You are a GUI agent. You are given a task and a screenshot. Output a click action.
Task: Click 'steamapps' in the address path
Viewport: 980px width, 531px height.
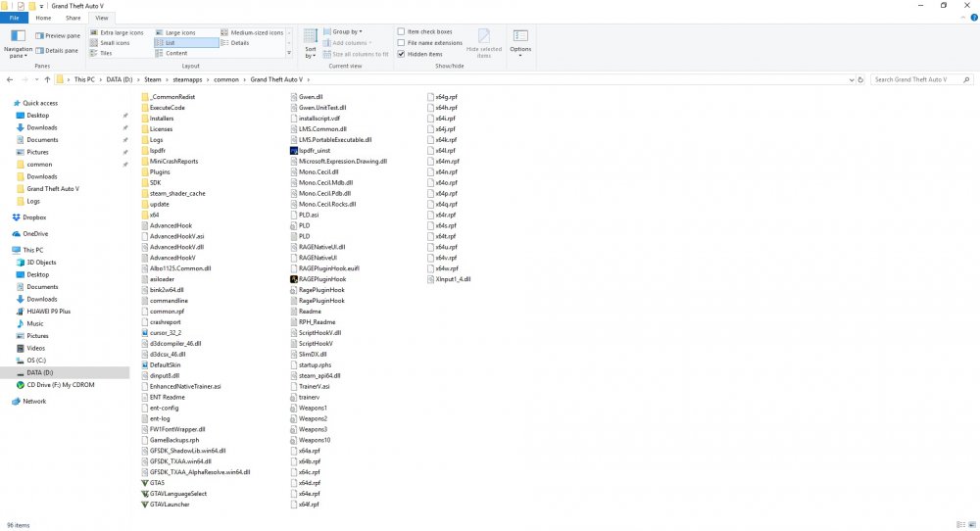(187, 80)
